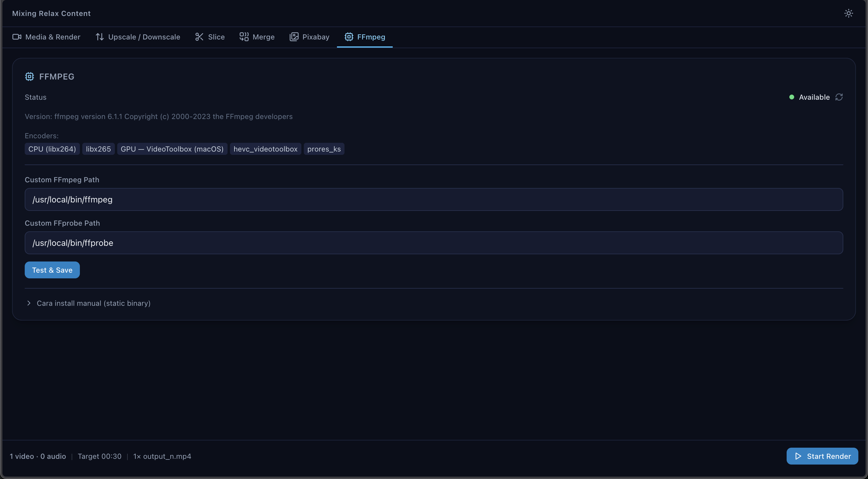
Task: Open the Pixabay tab
Action: pos(309,37)
